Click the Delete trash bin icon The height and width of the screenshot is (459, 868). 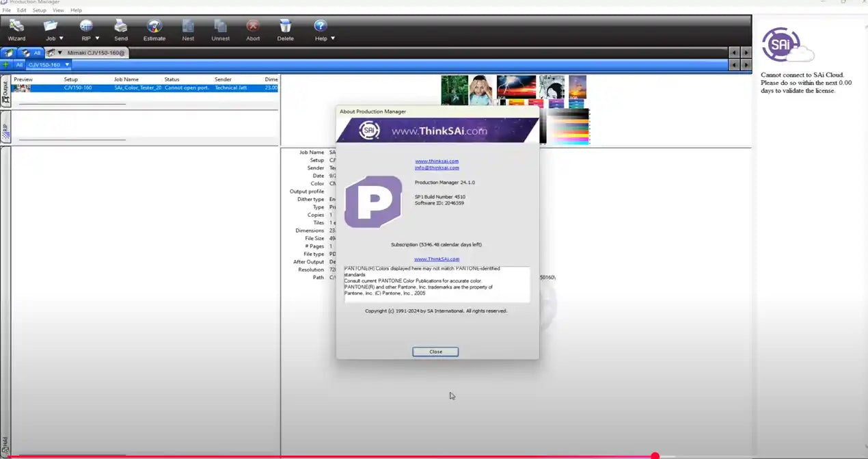click(x=286, y=29)
